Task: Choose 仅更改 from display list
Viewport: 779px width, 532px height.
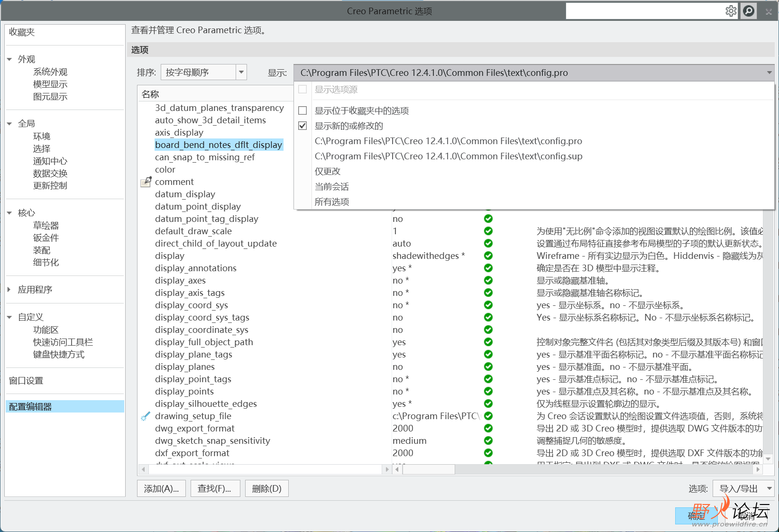Action: click(328, 171)
